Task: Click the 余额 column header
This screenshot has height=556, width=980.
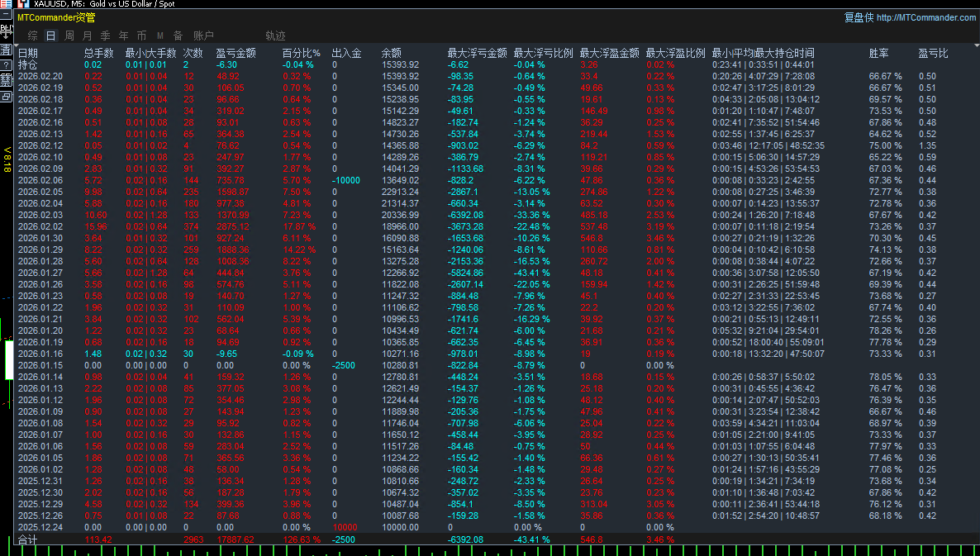Action: pos(391,53)
